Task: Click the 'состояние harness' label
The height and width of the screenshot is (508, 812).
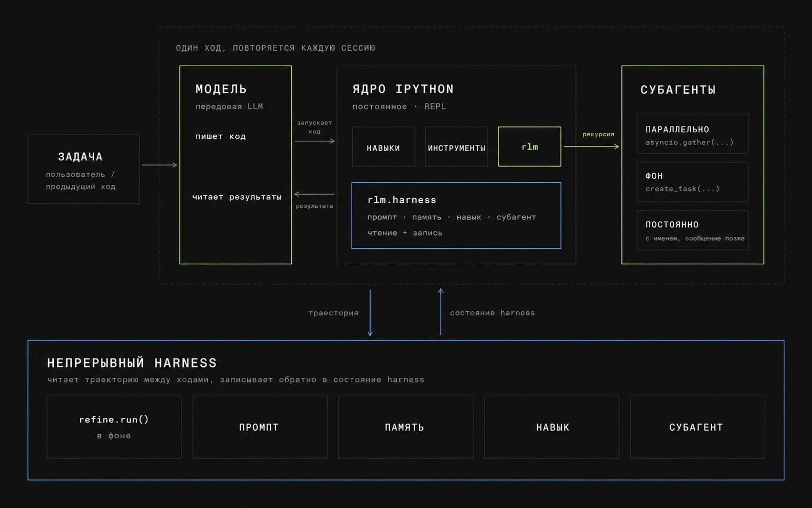Action: [492, 313]
